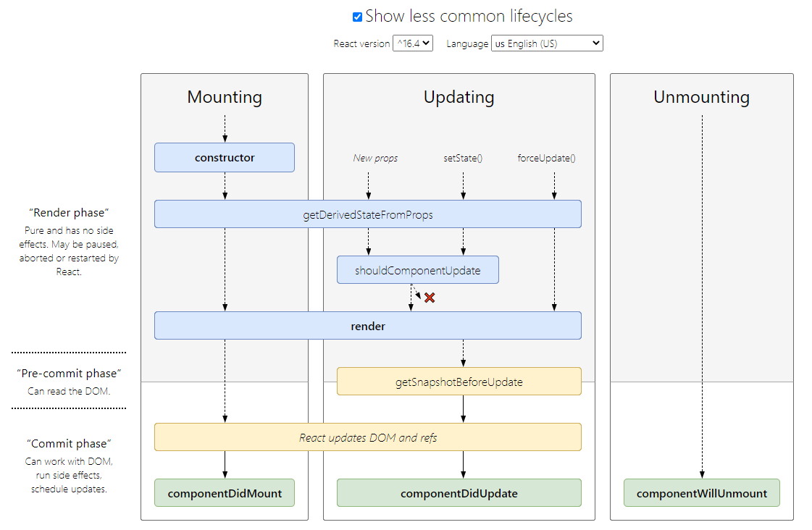Select the componentDidUpdate box
The width and height of the screenshot is (812, 530).
tap(459, 493)
